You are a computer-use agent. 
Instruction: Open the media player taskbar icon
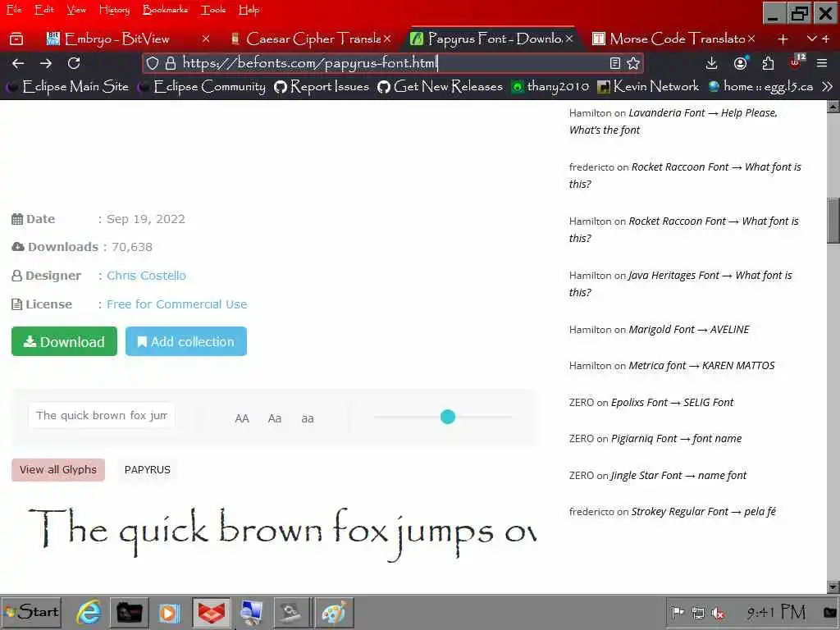(168, 612)
